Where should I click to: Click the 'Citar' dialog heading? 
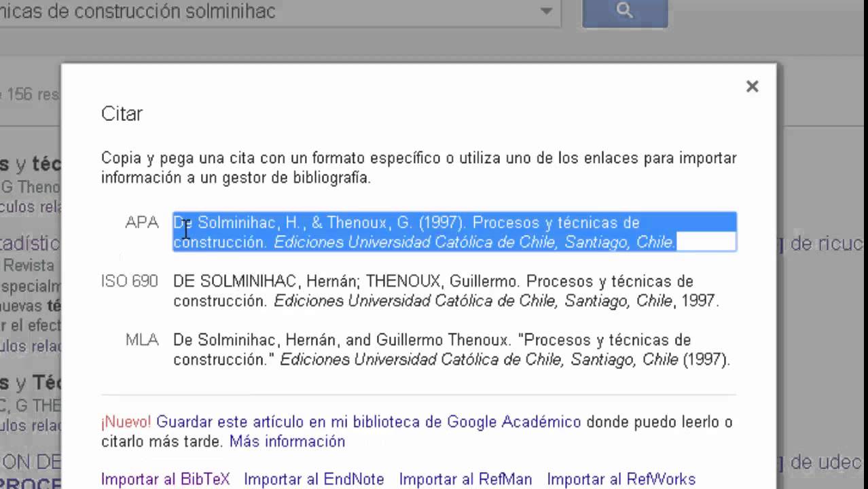coord(122,113)
